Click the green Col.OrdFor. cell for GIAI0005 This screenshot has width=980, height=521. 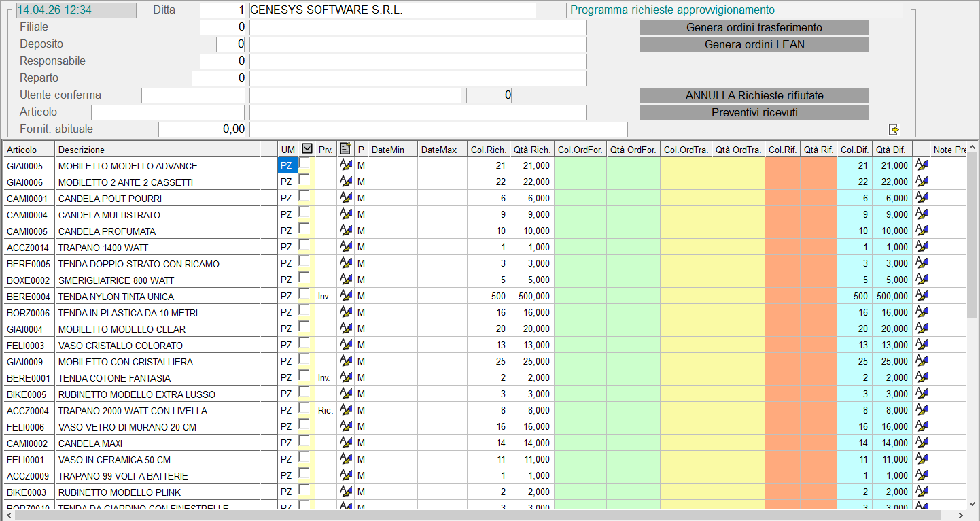[x=580, y=165]
